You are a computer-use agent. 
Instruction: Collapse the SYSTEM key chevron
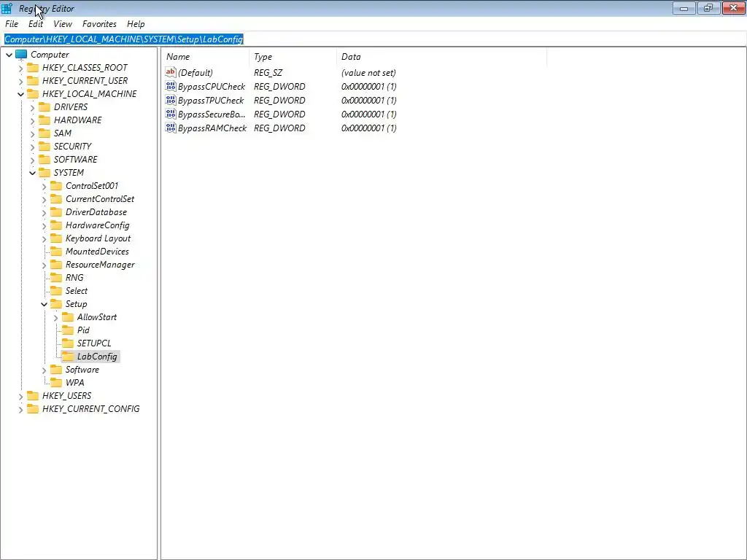(x=32, y=173)
